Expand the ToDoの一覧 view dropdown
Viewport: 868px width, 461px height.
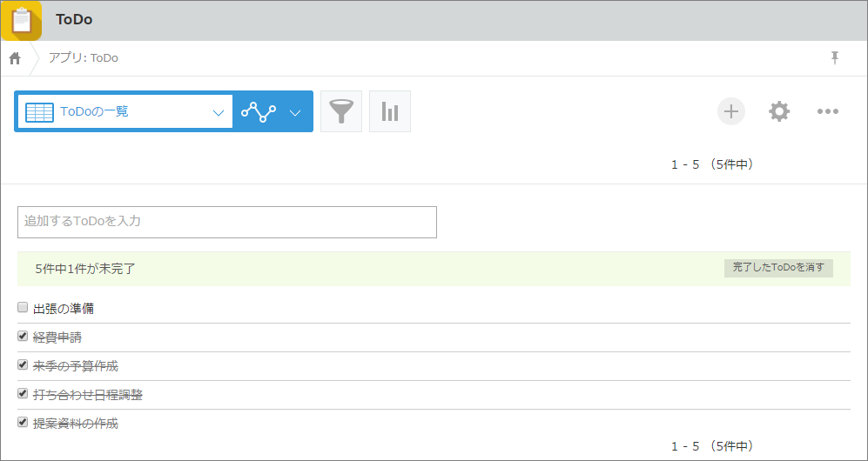click(219, 112)
